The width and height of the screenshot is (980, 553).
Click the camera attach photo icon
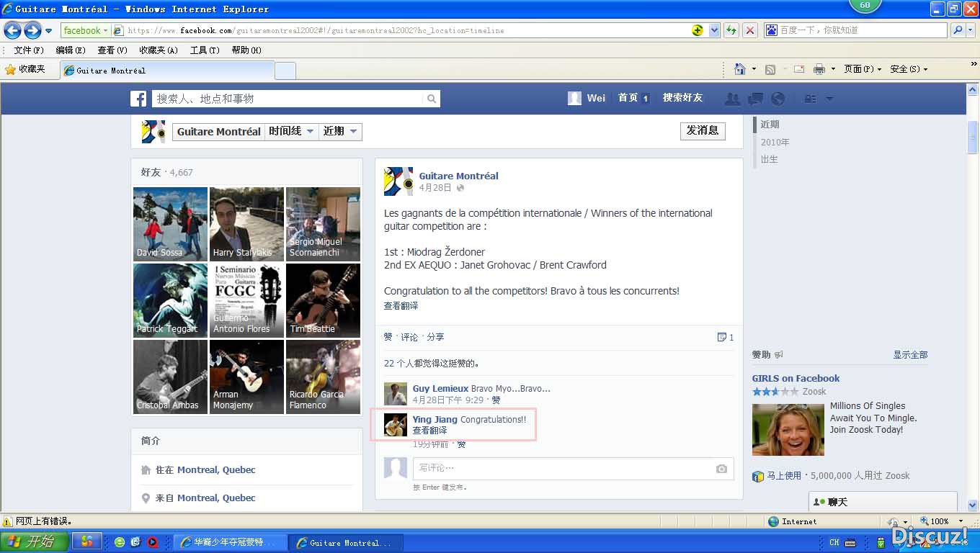pos(721,469)
